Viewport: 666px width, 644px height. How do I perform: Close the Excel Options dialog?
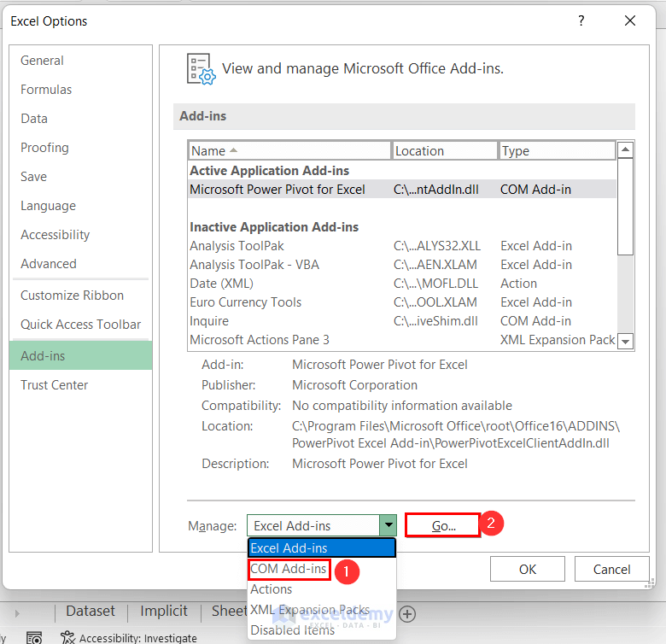point(630,20)
